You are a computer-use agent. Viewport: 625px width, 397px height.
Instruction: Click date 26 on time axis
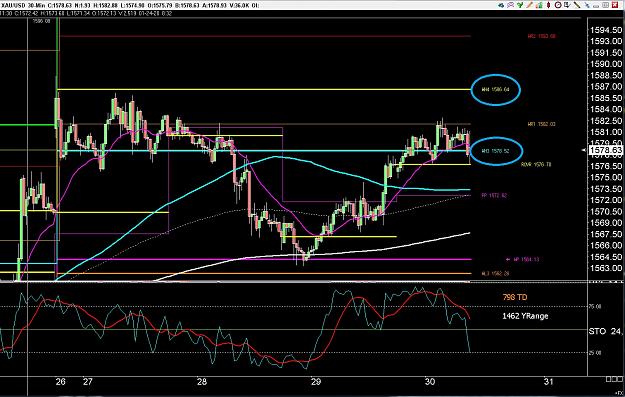click(x=61, y=381)
